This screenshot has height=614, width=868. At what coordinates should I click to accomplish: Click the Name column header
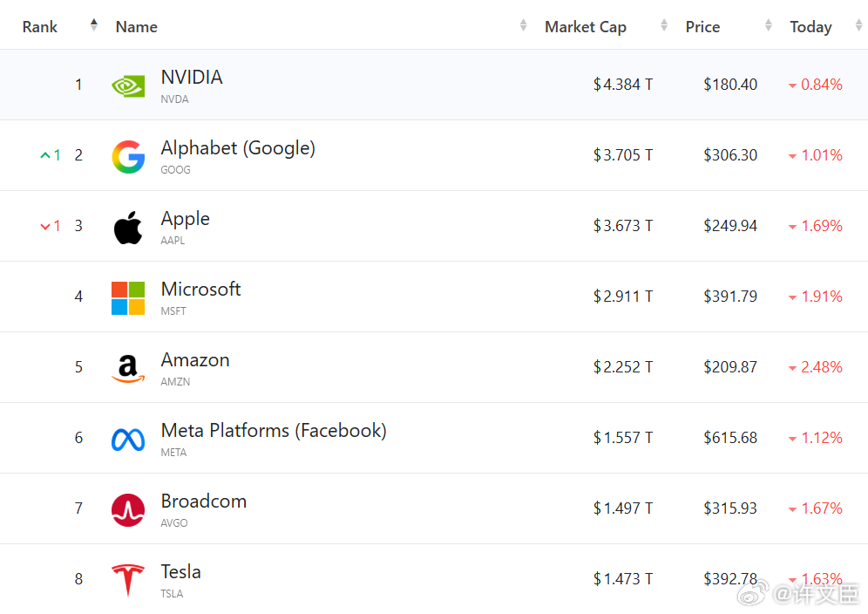[x=137, y=27]
